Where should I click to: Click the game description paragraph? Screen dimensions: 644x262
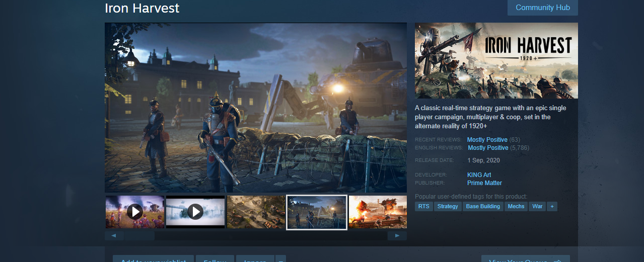tap(490, 117)
